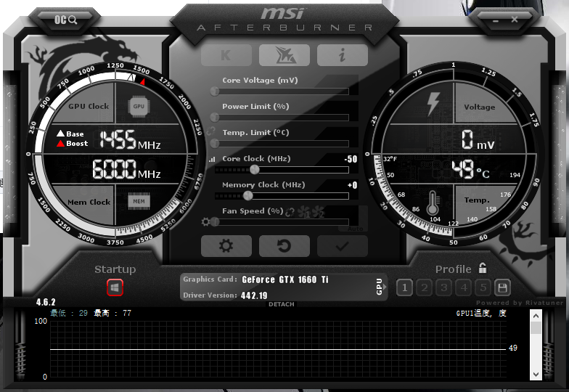This screenshot has width=569, height=392.
Task: Apply settings with checkmark button
Action: (x=343, y=245)
